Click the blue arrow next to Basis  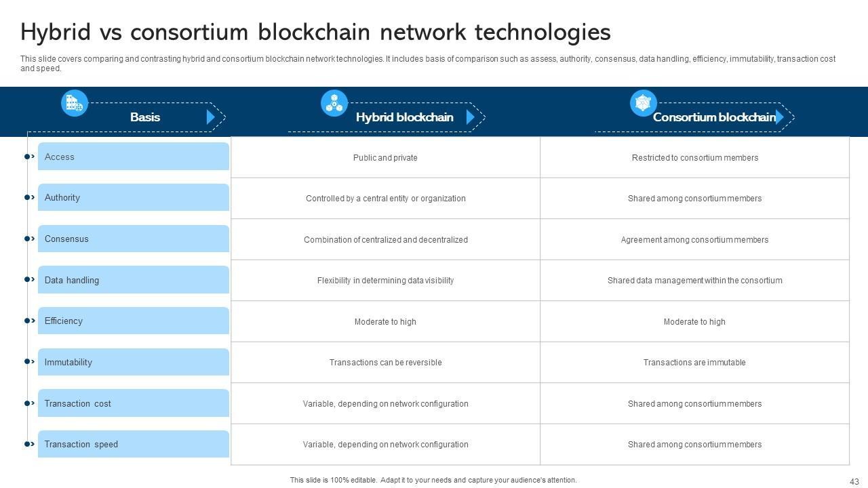(x=211, y=117)
